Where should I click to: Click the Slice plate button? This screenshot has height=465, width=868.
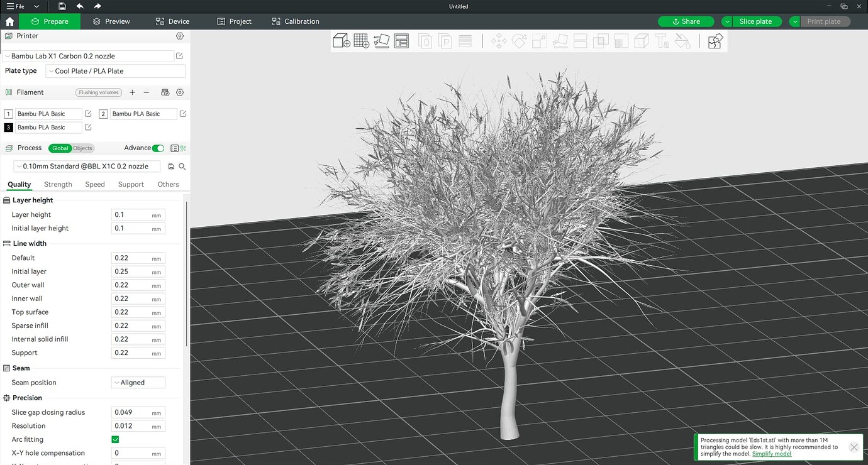pyautogui.click(x=757, y=21)
